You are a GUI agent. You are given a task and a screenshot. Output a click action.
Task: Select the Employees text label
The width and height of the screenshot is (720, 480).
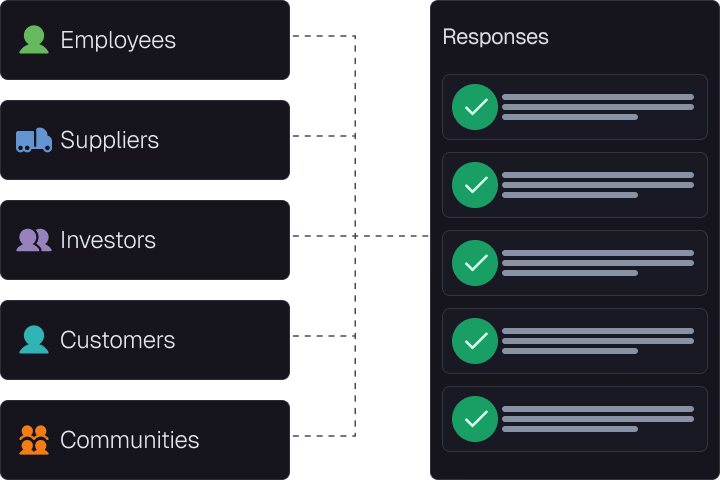tap(118, 40)
